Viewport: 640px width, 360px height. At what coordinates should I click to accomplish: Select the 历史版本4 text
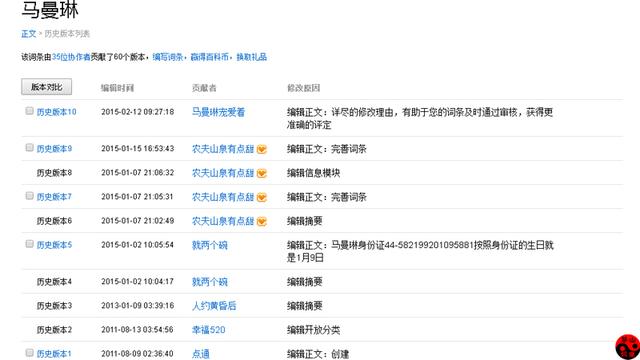[x=54, y=282]
